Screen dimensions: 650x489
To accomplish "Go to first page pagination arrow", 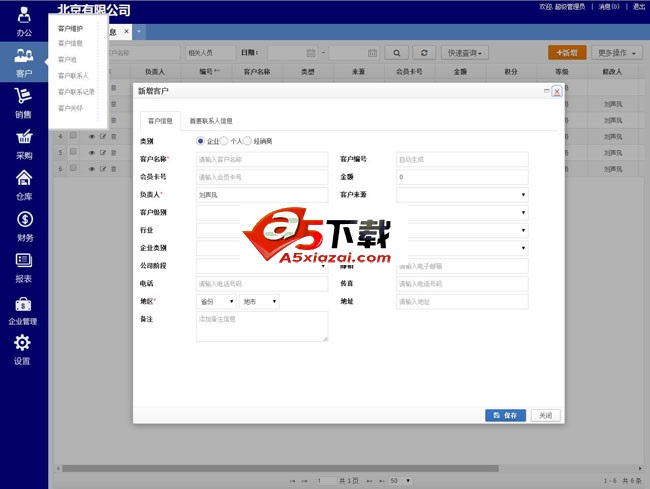I will pos(293,481).
